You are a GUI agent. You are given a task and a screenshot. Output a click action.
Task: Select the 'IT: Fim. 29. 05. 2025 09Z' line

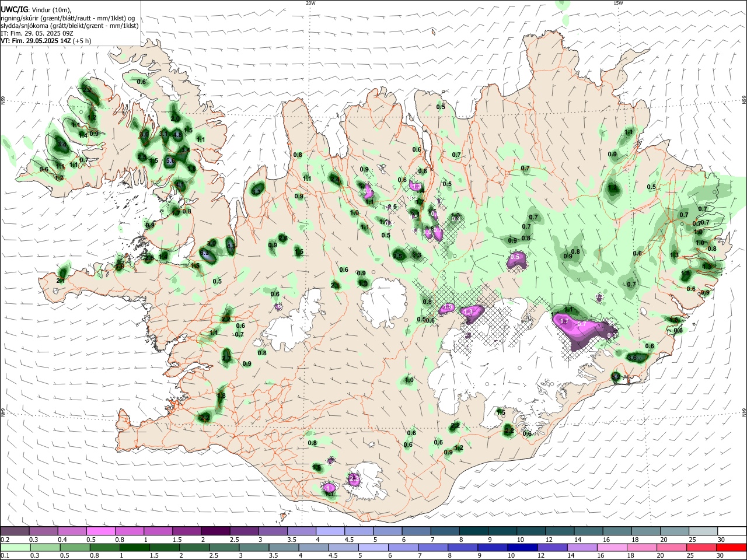tap(37, 33)
